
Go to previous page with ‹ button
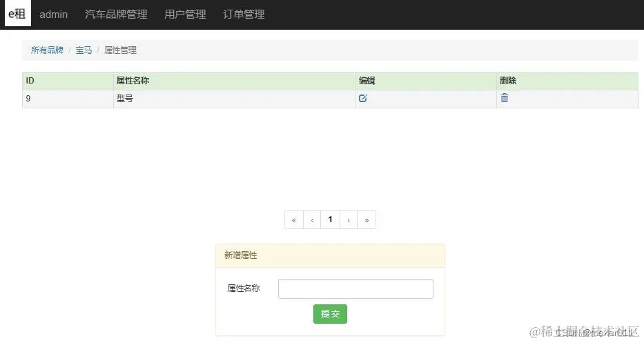pyautogui.click(x=312, y=219)
